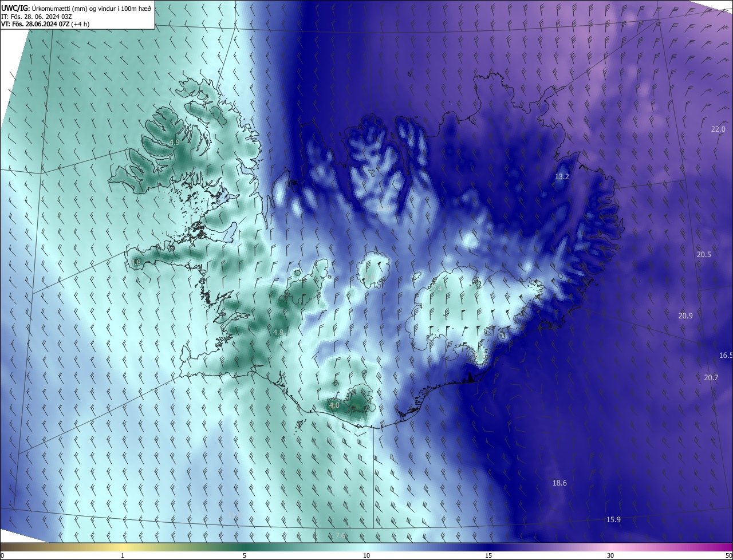Click the 15 tick label on the color scale
Image resolution: width=733 pixels, height=560 pixels.
[x=488, y=555]
